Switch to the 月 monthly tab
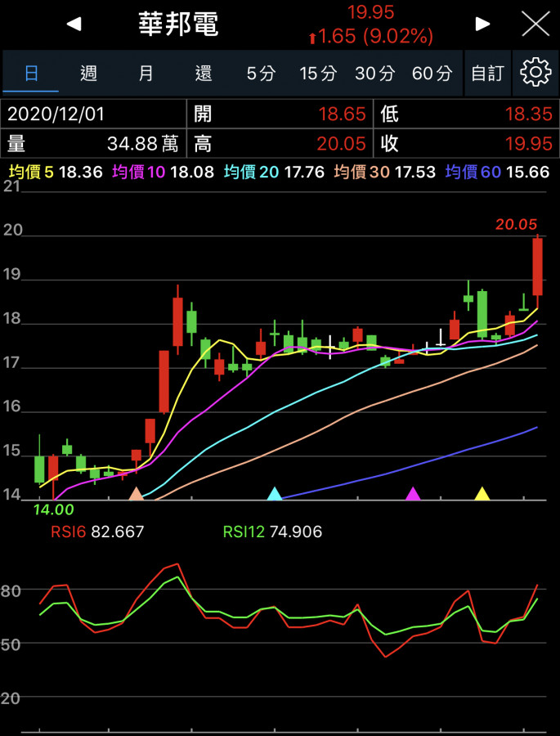This screenshot has width=560, height=736. click(x=146, y=73)
